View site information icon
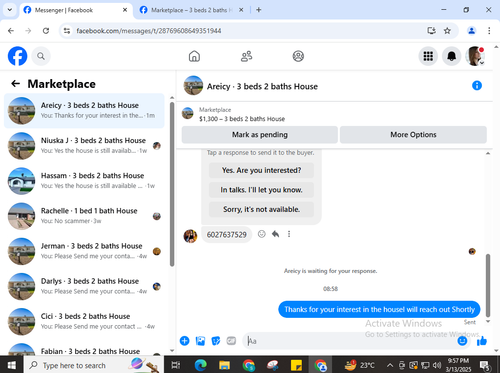Viewport: 500px width, 373px height. tap(67, 31)
